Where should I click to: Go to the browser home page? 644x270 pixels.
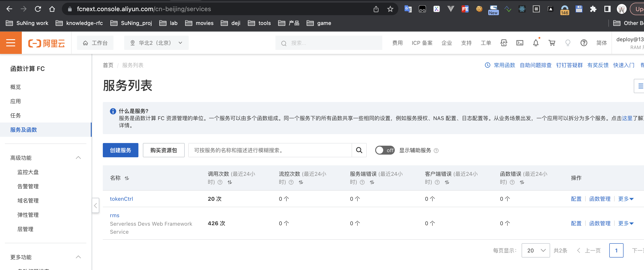tap(52, 9)
